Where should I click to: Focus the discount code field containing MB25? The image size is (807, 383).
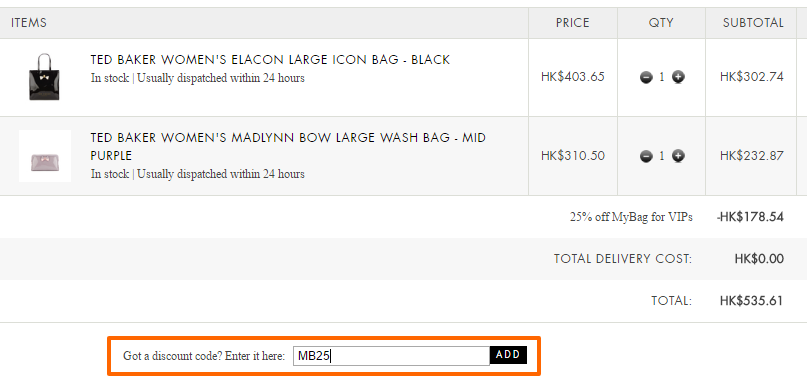(391, 356)
